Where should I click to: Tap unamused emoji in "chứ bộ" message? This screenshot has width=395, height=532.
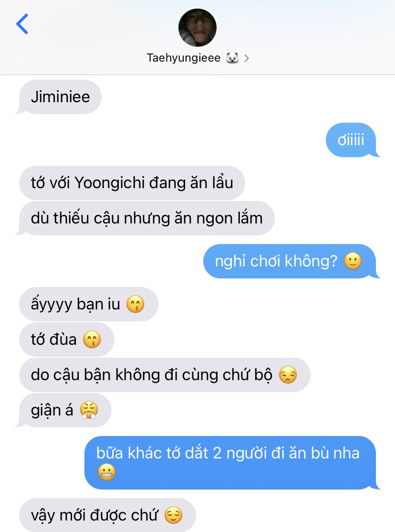288,375
